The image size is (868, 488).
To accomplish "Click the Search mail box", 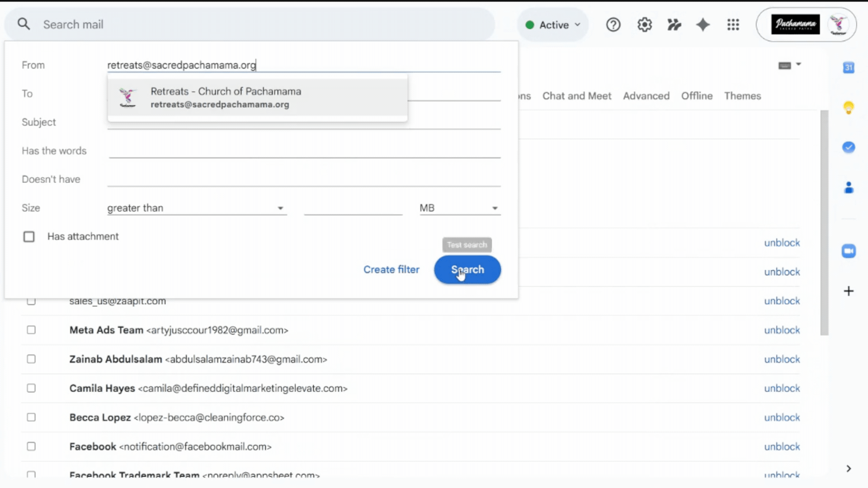I will (x=250, y=24).
